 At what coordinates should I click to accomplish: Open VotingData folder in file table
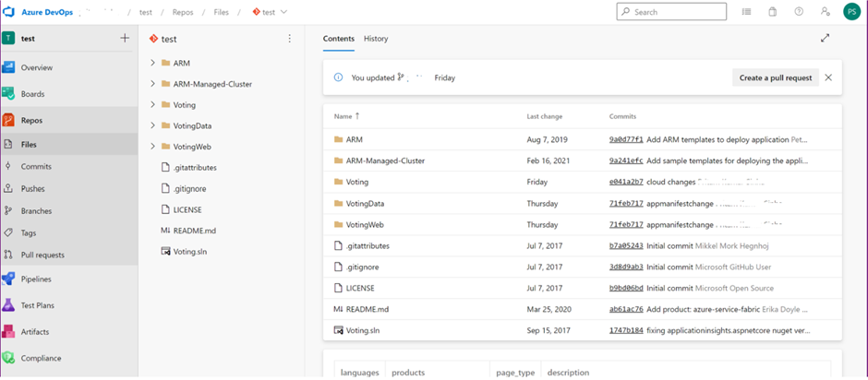tap(365, 204)
